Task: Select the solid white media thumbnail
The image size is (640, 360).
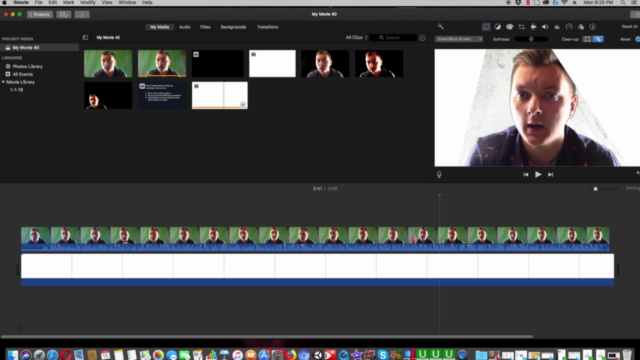Action: click(x=272, y=64)
